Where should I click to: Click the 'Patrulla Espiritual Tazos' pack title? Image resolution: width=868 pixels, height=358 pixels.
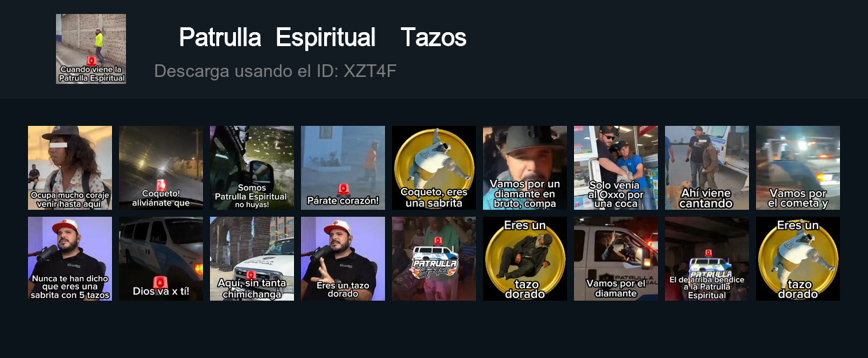(x=323, y=38)
